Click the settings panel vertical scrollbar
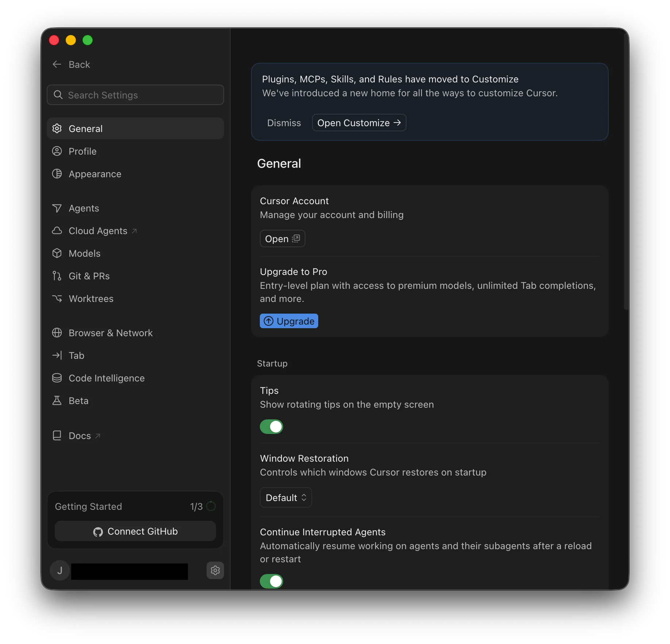 (626, 171)
